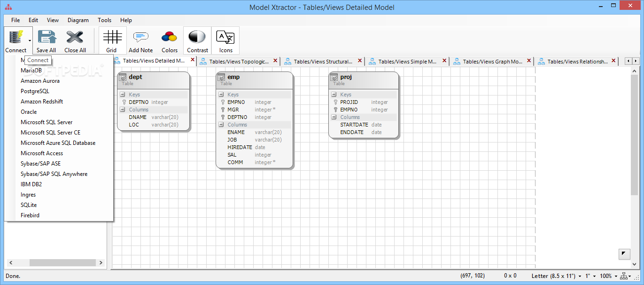644x285 pixels.
Task: Close the Tables/Views Structural tab
Action: click(x=360, y=61)
